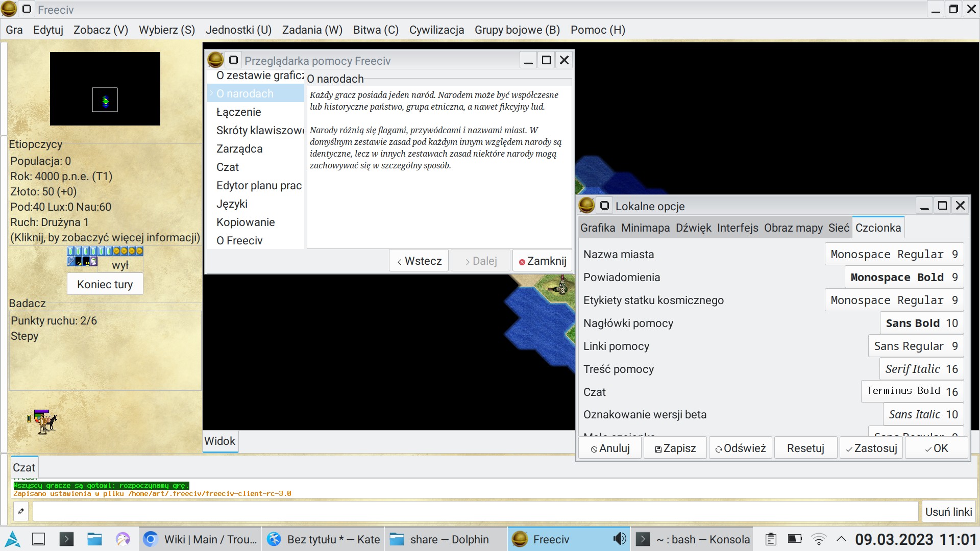Open the Gra menu
This screenshot has width=980, height=551.
tap(14, 30)
